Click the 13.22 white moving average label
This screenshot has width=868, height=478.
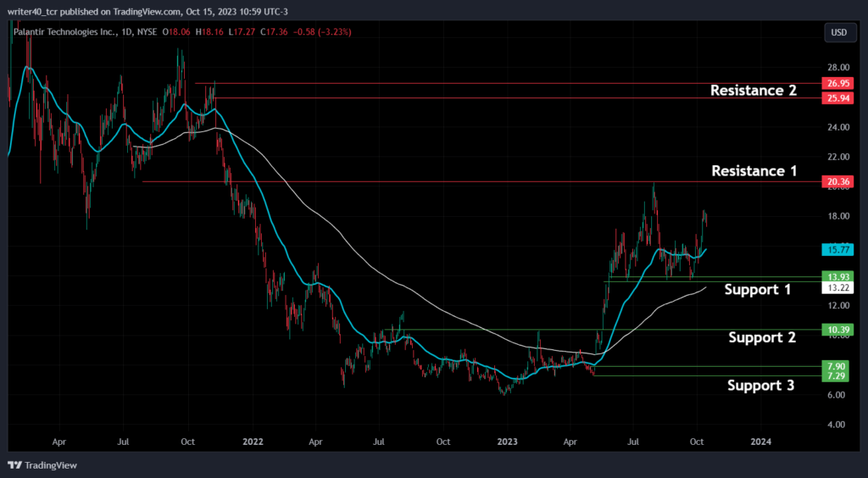(x=837, y=287)
